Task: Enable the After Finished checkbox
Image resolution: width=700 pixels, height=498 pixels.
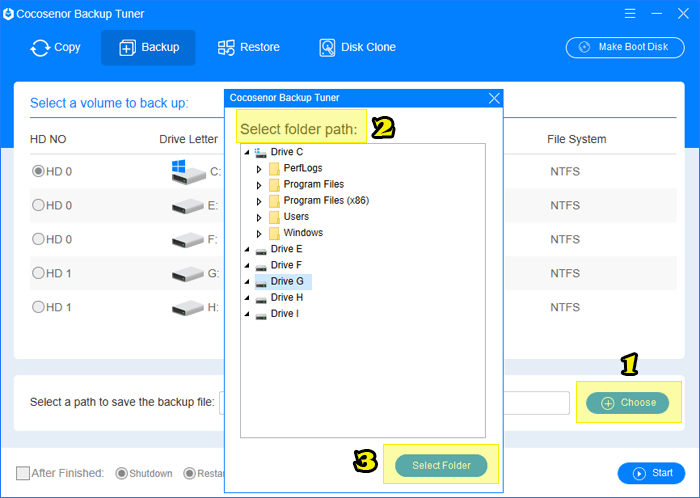Action: [23, 473]
